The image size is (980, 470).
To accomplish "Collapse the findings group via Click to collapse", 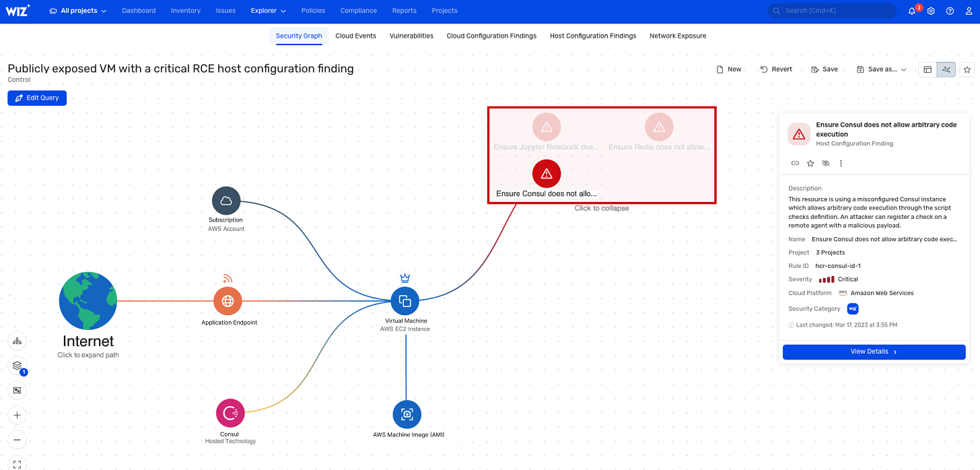I will [602, 209].
